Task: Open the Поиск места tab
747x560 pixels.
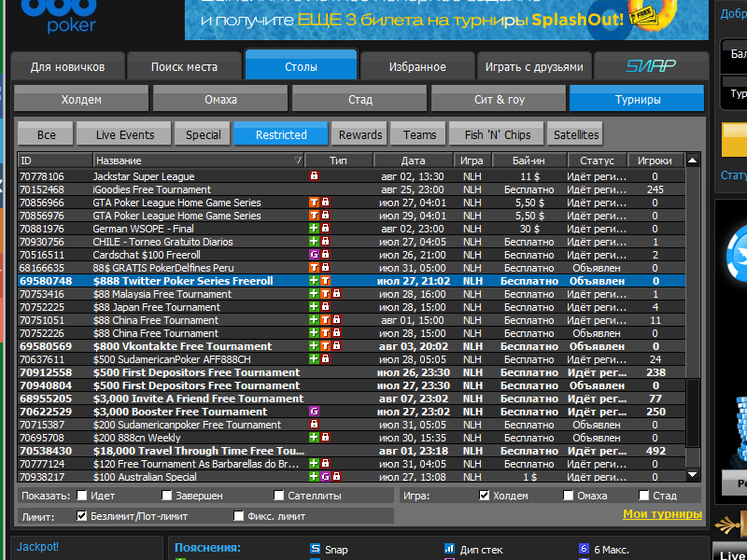Action: click(184, 66)
